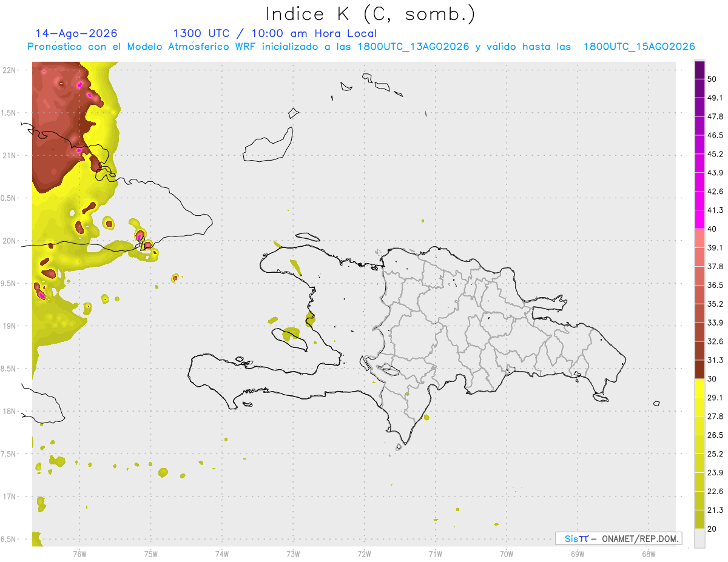The image size is (728, 562).
Task: Click the magenta legend swatch between 40 and 41.3
Action: (699, 219)
